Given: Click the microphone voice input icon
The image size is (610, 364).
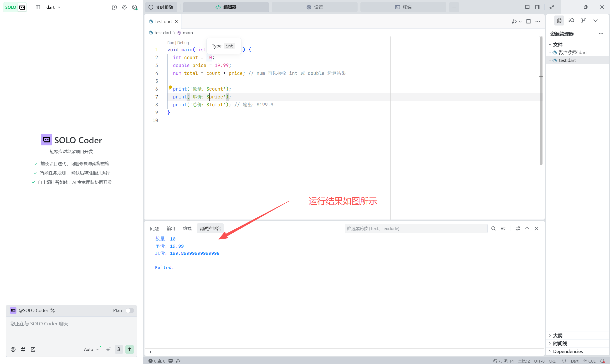Looking at the screenshot, I should pyautogui.click(x=119, y=349).
